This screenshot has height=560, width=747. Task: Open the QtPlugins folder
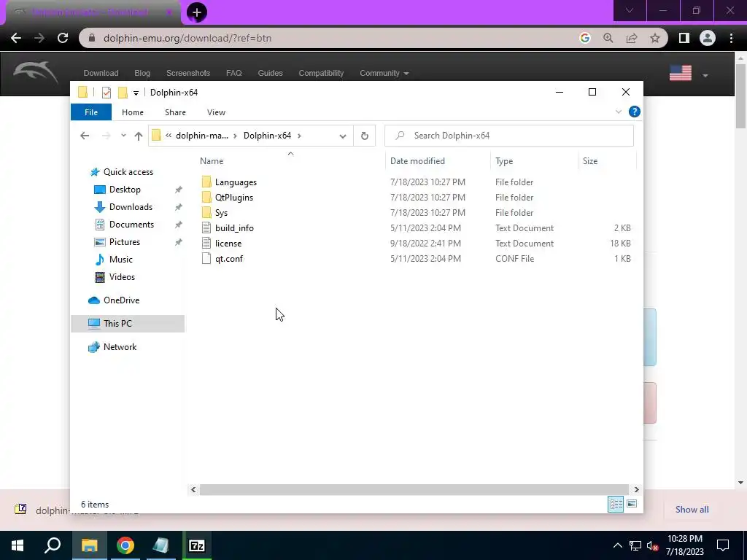pos(234,198)
